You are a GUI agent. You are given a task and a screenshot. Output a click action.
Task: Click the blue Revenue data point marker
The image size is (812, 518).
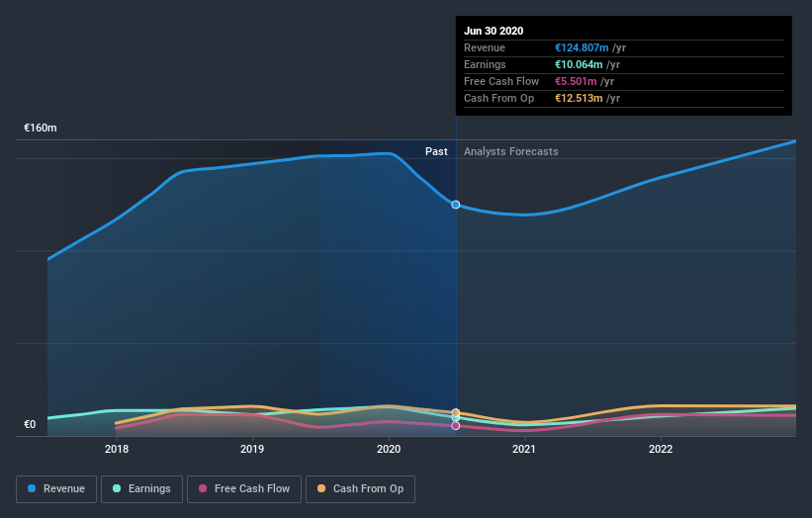(x=456, y=205)
